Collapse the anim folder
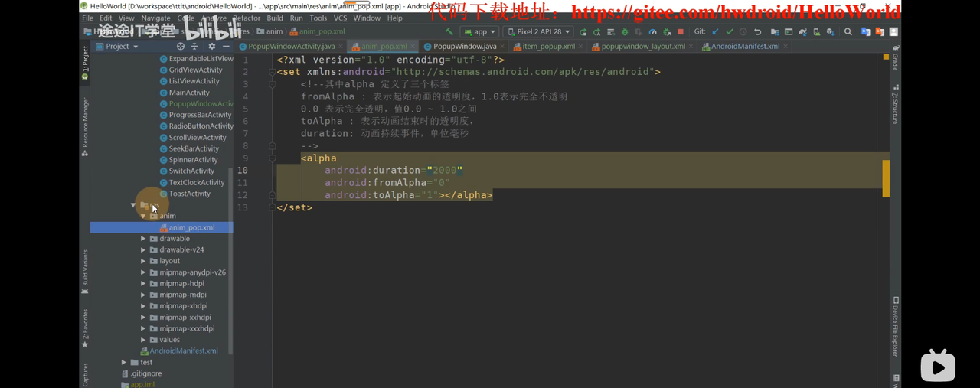 coord(143,216)
